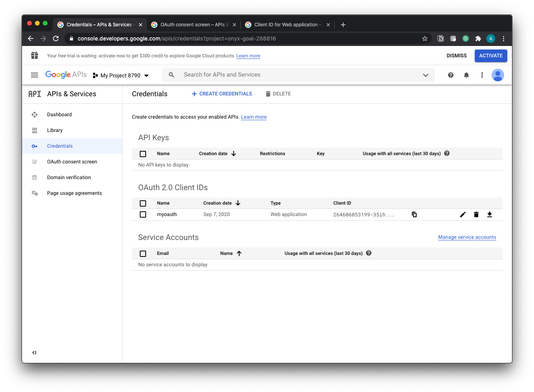Expand the search bar dropdown chevron
The height and width of the screenshot is (392, 534).
(426, 75)
